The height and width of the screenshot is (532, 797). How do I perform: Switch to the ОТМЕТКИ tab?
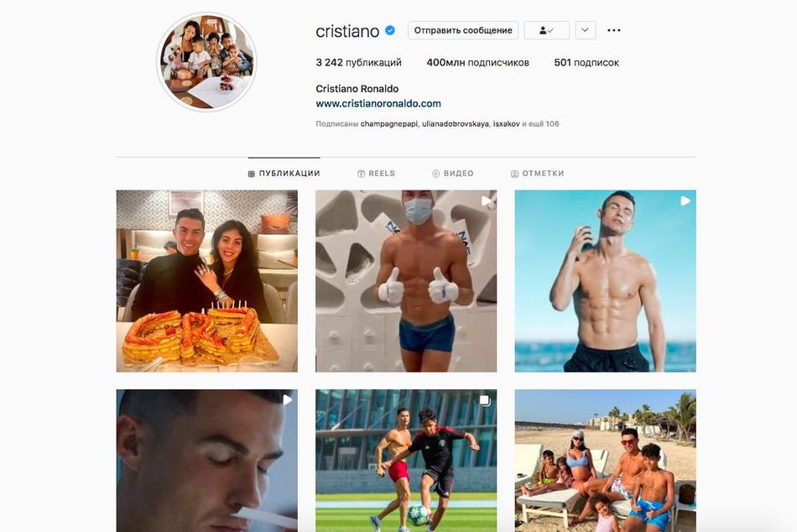[537, 174]
